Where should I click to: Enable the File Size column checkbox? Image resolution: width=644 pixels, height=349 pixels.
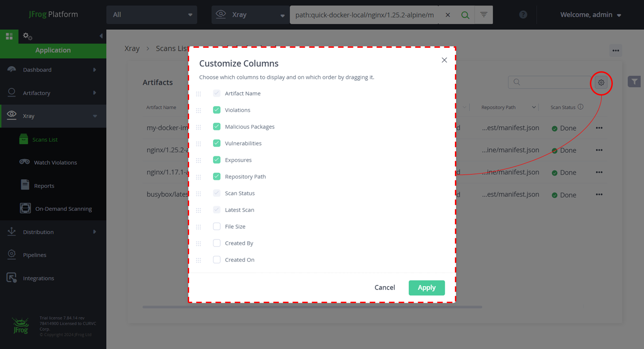[x=217, y=226]
